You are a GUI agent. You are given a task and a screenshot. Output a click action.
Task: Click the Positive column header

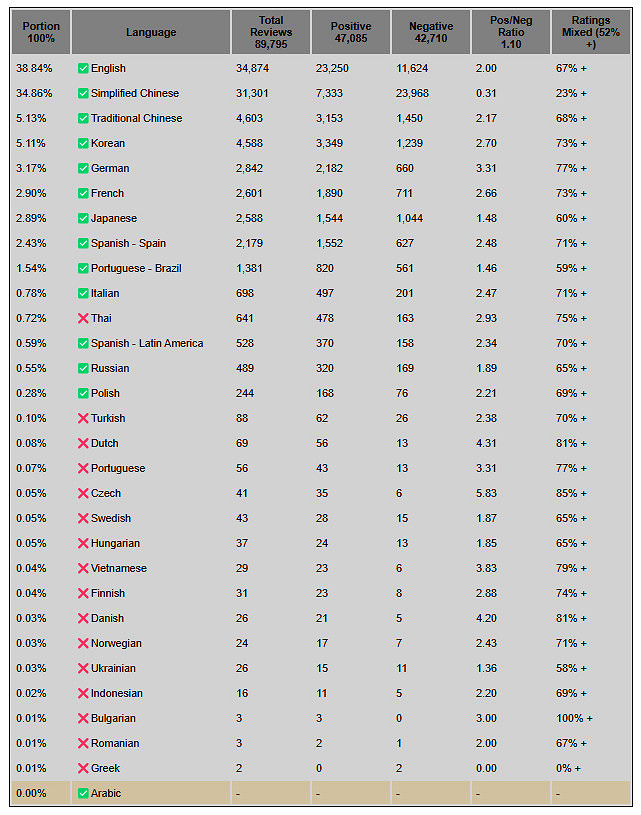tap(351, 32)
